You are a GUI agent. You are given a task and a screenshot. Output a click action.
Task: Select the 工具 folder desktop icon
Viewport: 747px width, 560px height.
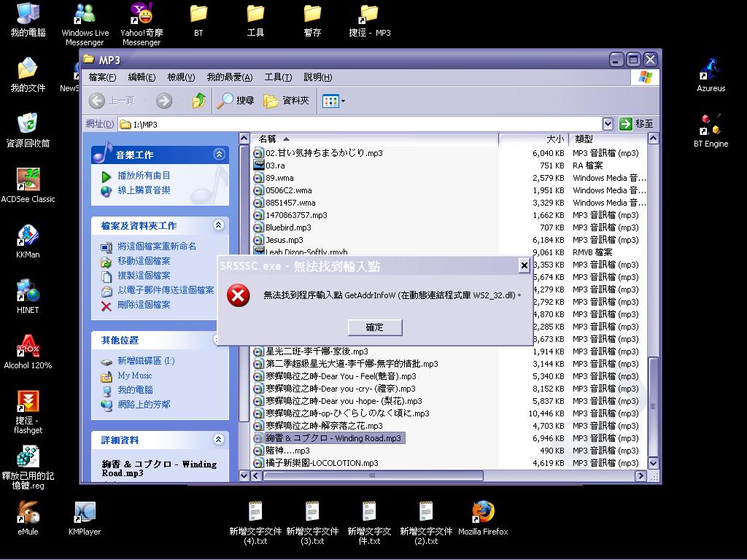[x=255, y=20]
